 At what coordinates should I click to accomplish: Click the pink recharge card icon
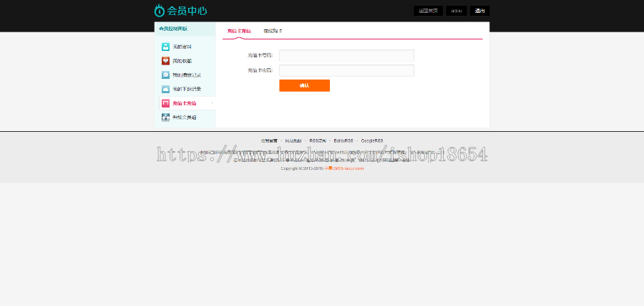click(165, 103)
